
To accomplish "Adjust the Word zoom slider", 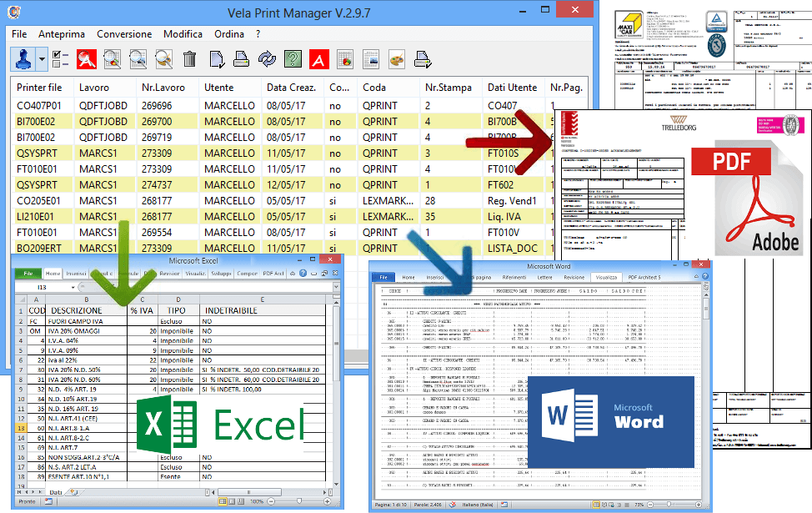I will pos(669,505).
